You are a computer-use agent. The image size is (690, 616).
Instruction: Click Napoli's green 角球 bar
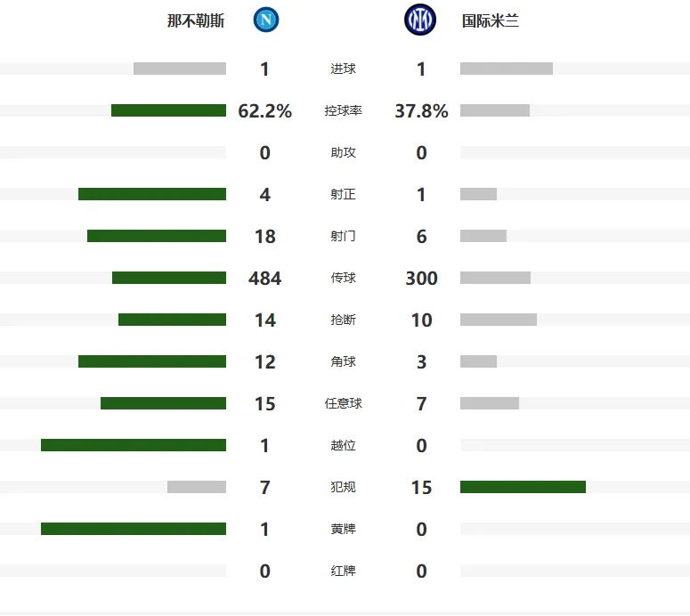152,361
